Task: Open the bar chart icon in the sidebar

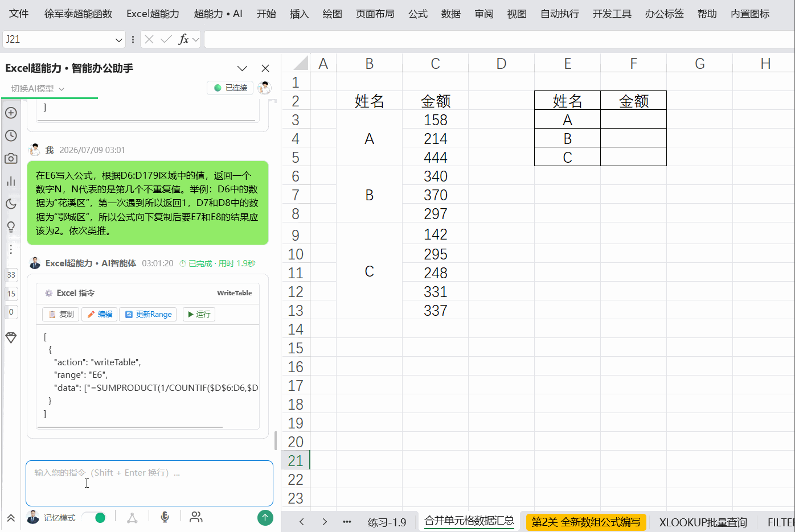Action: coord(11,181)
